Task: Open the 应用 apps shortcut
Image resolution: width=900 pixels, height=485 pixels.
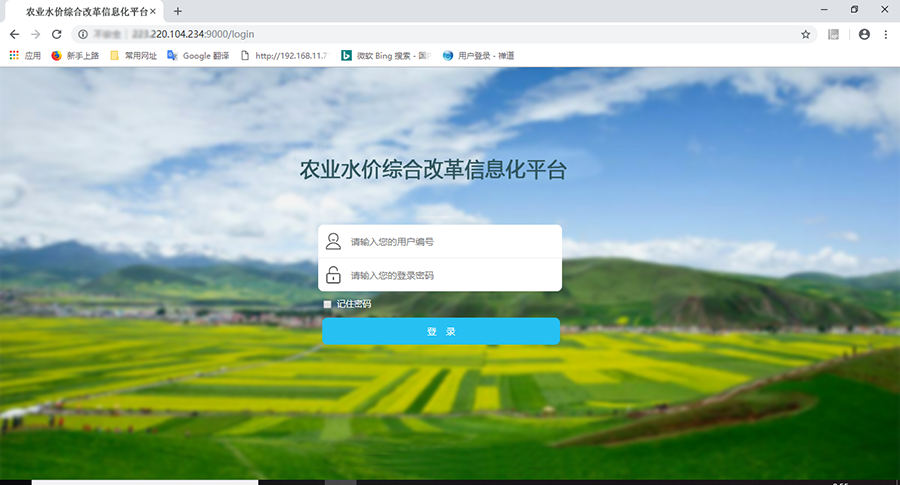Action: coord(25,56)
